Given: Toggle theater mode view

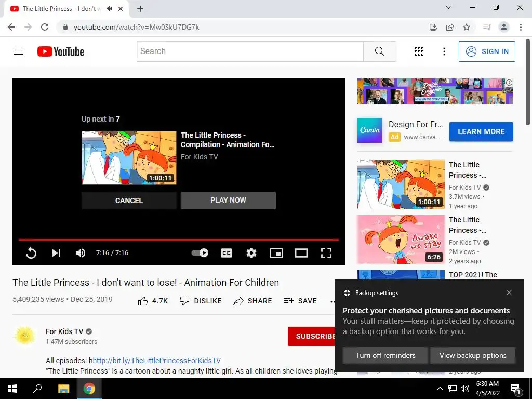Looking at the screenshot, I should (301, 253).
